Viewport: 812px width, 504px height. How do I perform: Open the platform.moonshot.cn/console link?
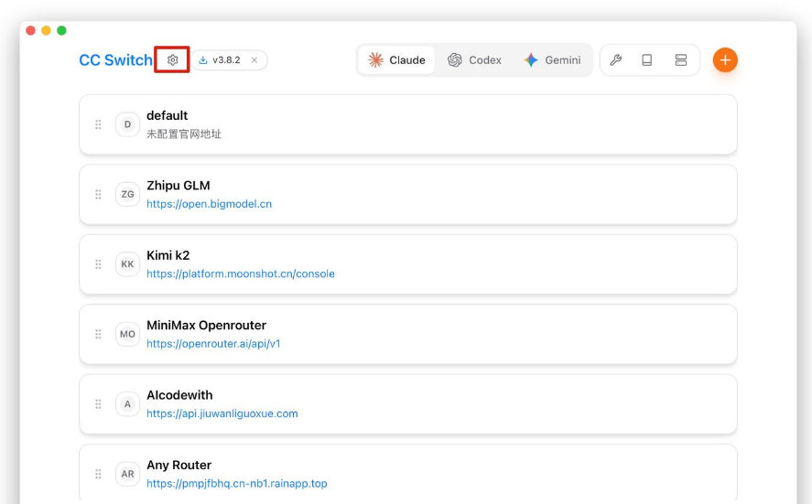coord(240,273)
